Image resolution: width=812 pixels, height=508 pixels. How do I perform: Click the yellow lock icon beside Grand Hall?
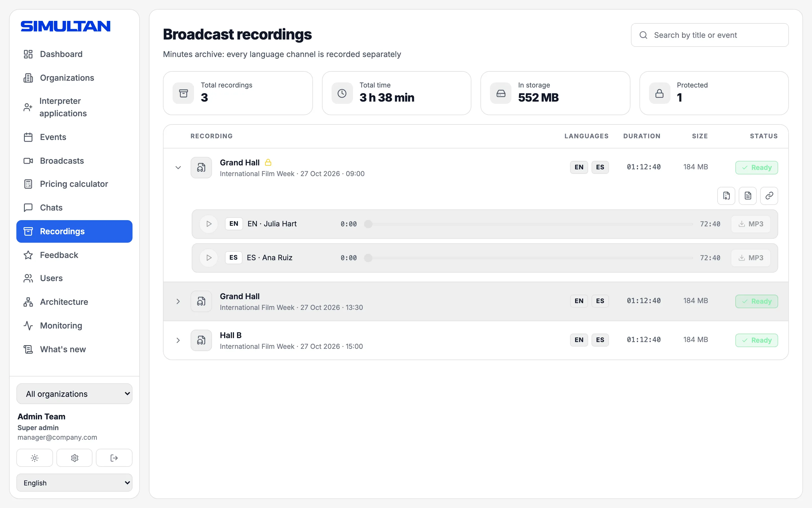click(268, 162)
